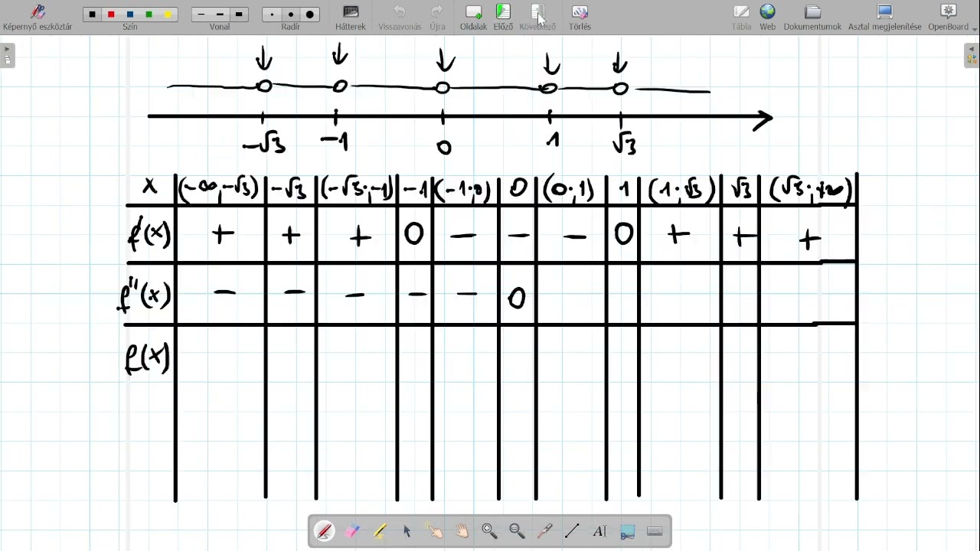The width and height of the screenshot is (980, 551).
Task: Open the Törlés erase menu
Action: pyautogui.click(x=580, y=17)
